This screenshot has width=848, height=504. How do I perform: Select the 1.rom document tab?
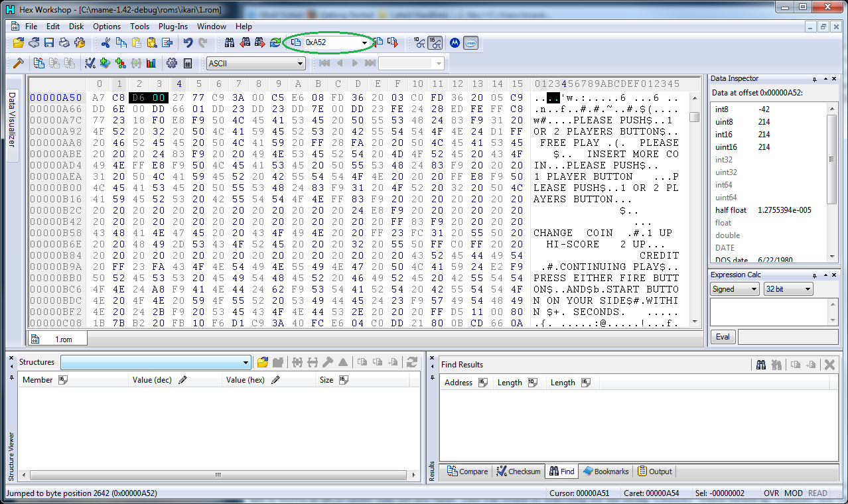(57, 339)
